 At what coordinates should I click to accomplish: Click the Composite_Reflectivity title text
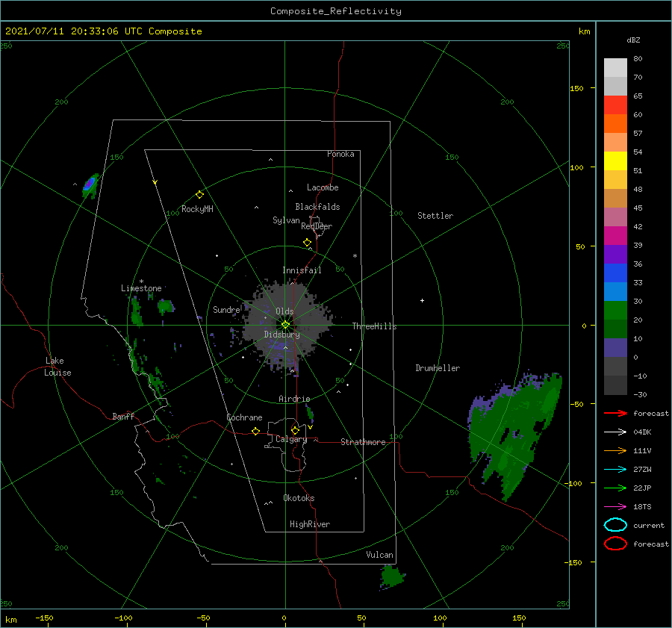tap(336, 11)
